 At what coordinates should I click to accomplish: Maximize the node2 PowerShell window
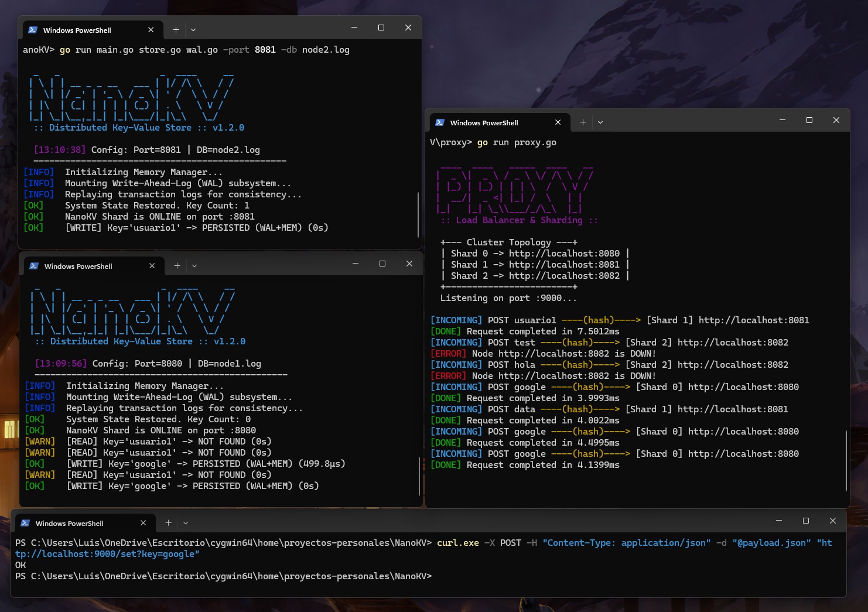coord(381,28)
